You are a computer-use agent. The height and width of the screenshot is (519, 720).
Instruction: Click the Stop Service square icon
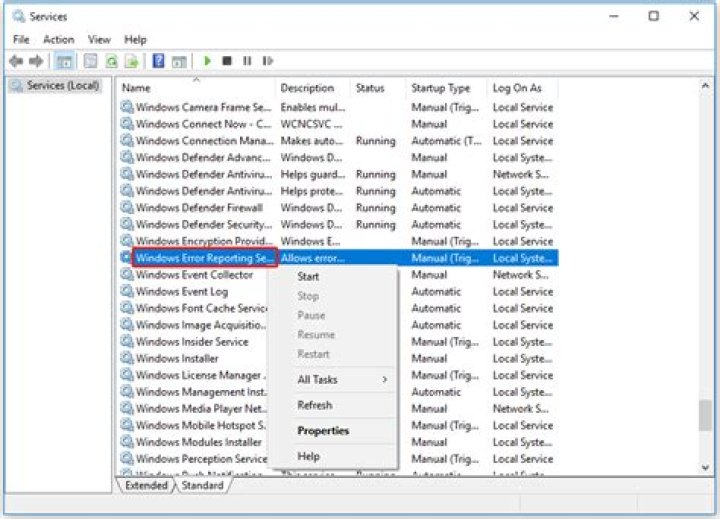[227, 61]
